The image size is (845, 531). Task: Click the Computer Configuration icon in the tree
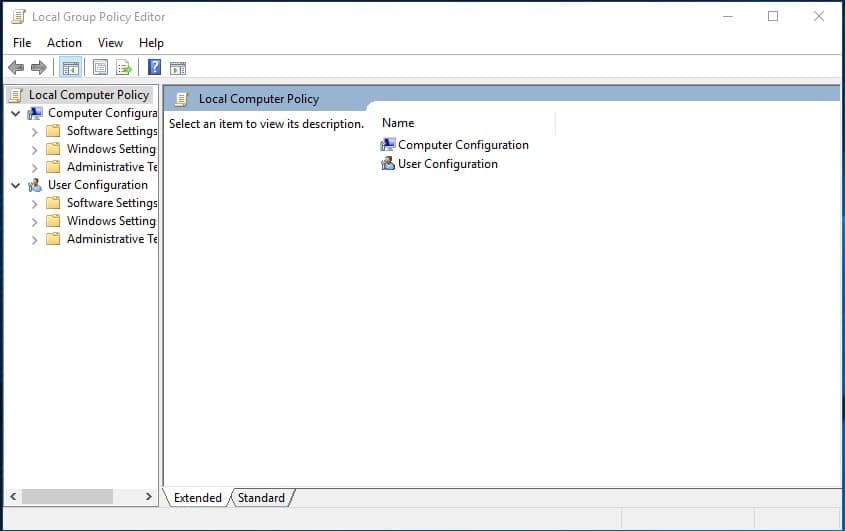click(x=35, y=113)
